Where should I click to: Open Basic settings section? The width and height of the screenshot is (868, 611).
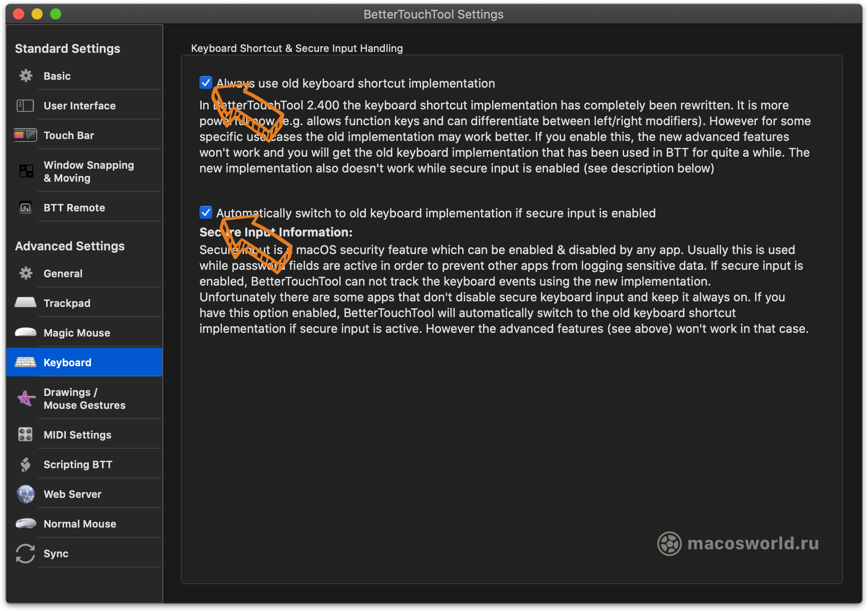(x=84, y=76)
